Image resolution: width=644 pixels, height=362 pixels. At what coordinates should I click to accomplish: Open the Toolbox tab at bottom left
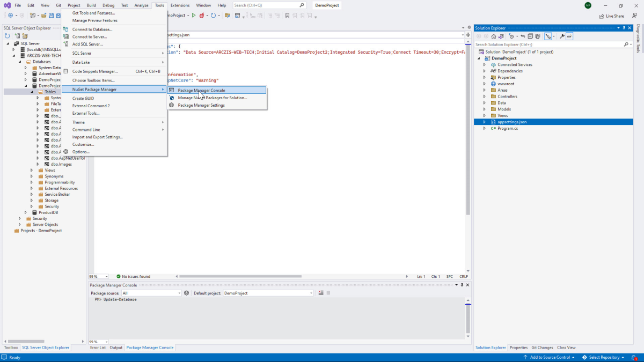pyautogui.click(x=11, y=348)
